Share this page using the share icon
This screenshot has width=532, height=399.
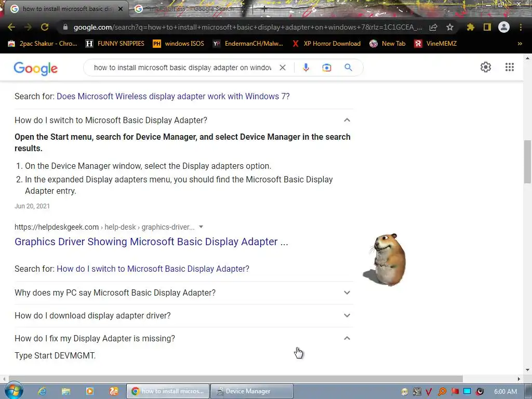point(433,27)
